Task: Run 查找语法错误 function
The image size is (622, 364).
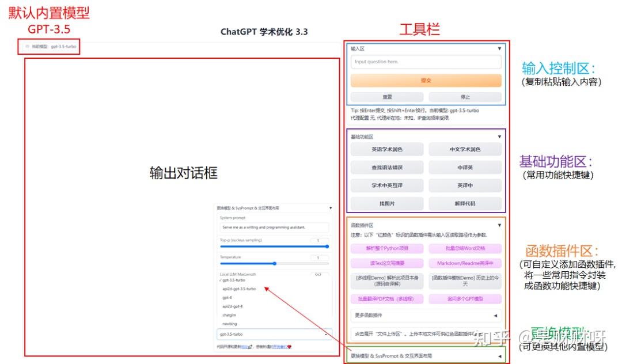Action: [387, 167]
